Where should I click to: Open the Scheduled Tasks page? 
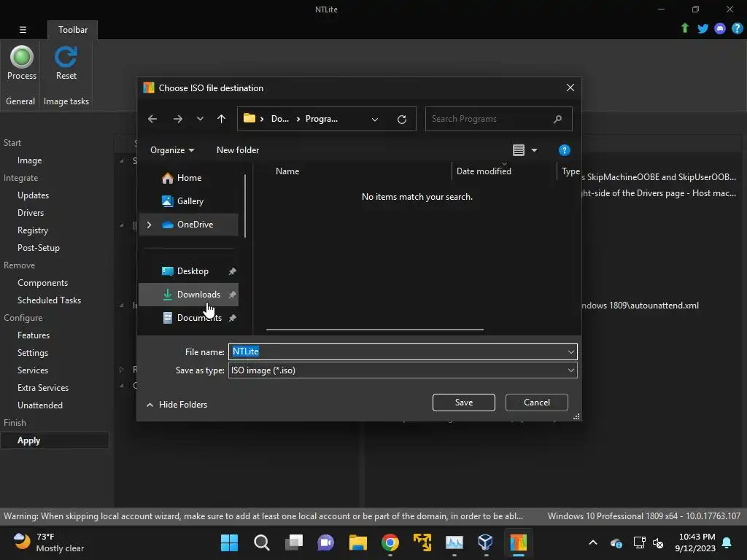(x=49, y=300)
